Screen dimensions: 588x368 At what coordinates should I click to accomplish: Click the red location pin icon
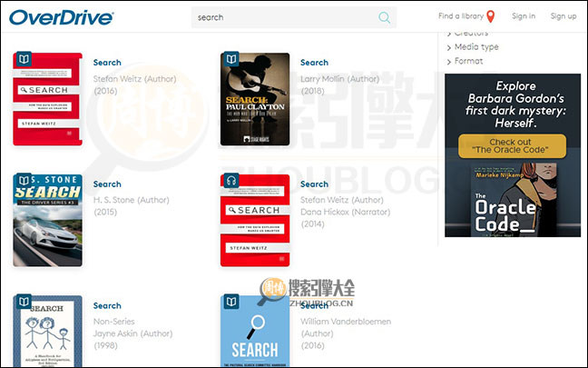point(491,16)
